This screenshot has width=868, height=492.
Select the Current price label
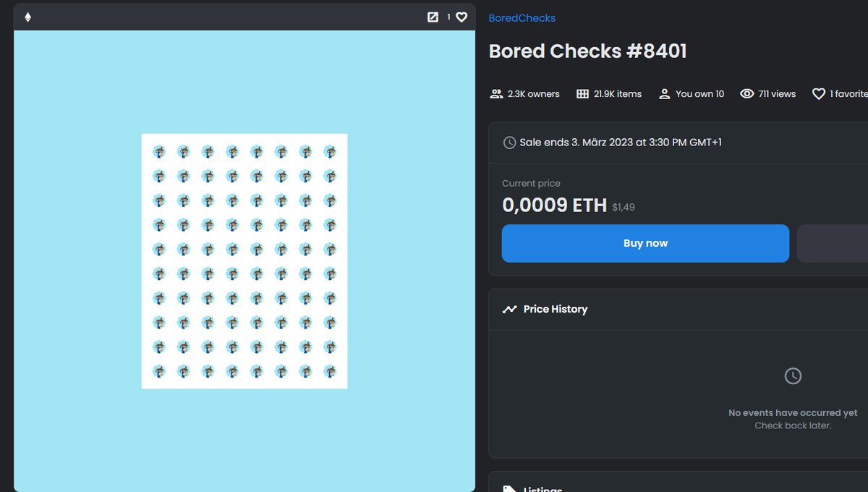[x=531, y=184]
